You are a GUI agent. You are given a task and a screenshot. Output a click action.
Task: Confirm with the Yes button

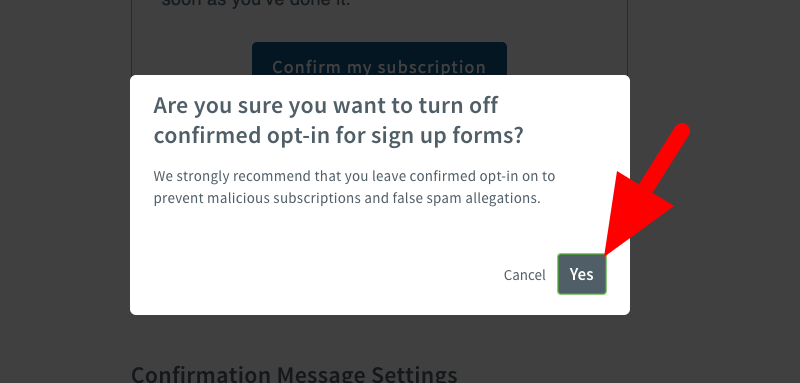(x=582, y=274)
